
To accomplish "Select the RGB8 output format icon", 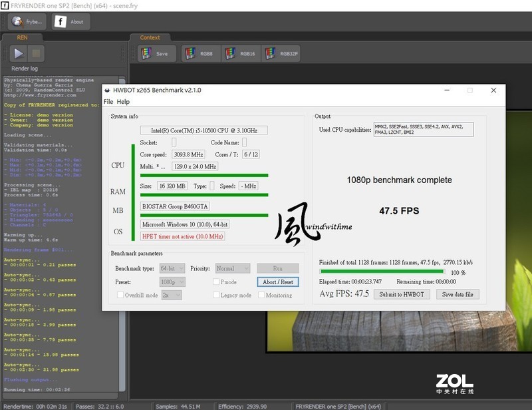I will (199, 53).
